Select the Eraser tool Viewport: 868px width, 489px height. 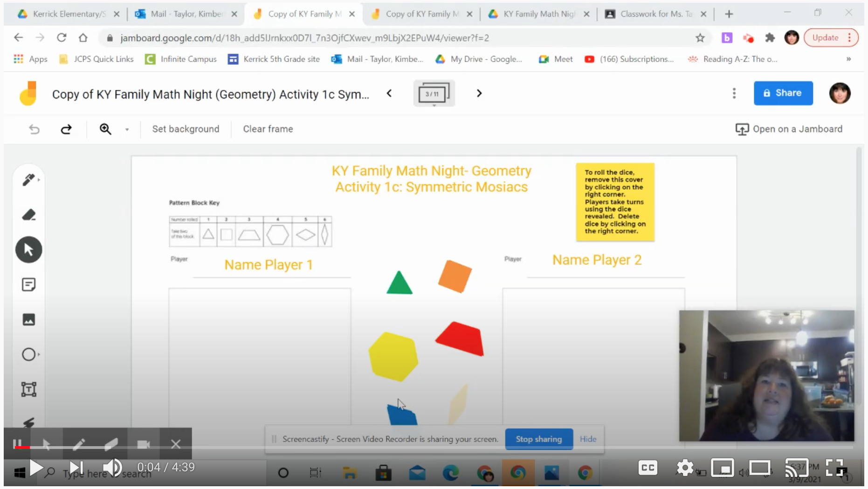[29, 215]
